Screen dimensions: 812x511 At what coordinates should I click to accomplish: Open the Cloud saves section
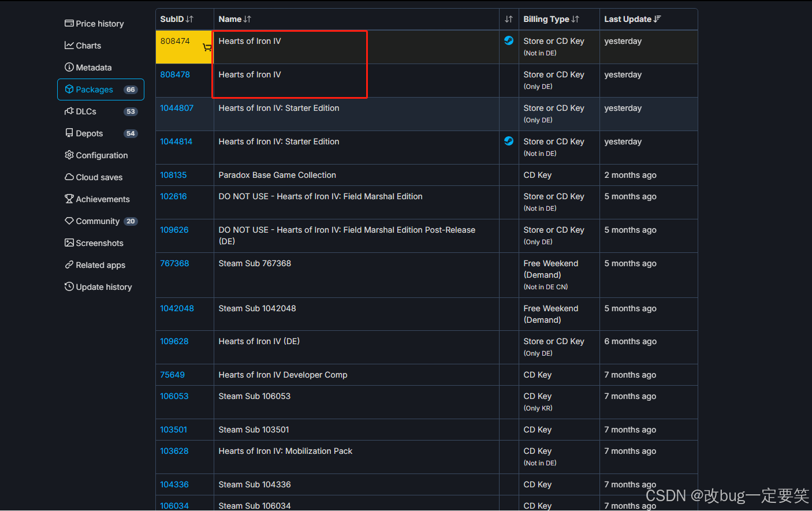[x=94, y=177]
